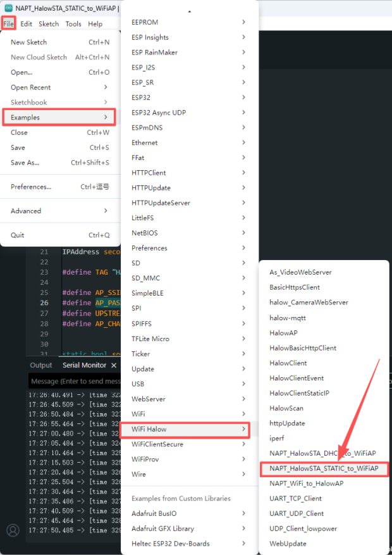Select the BasicHttpsClient example

(324, 287)
